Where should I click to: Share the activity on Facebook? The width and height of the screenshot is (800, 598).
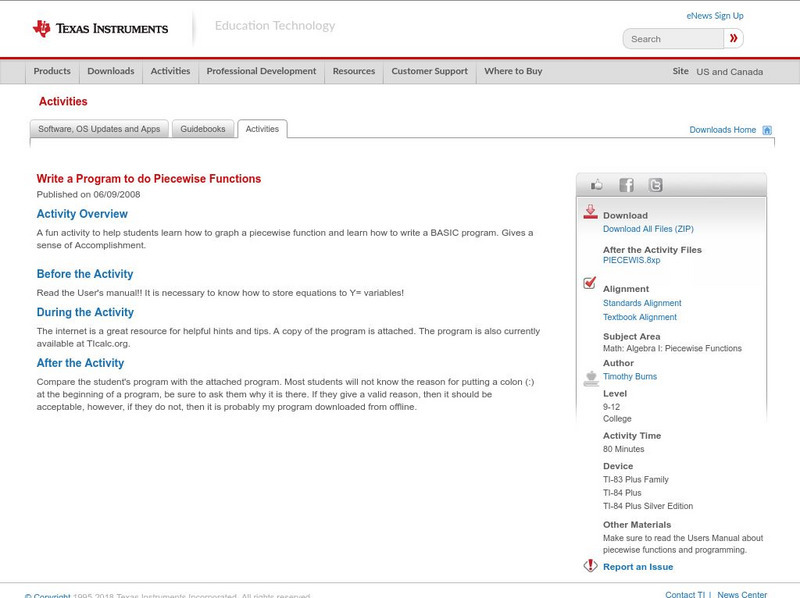627,185
